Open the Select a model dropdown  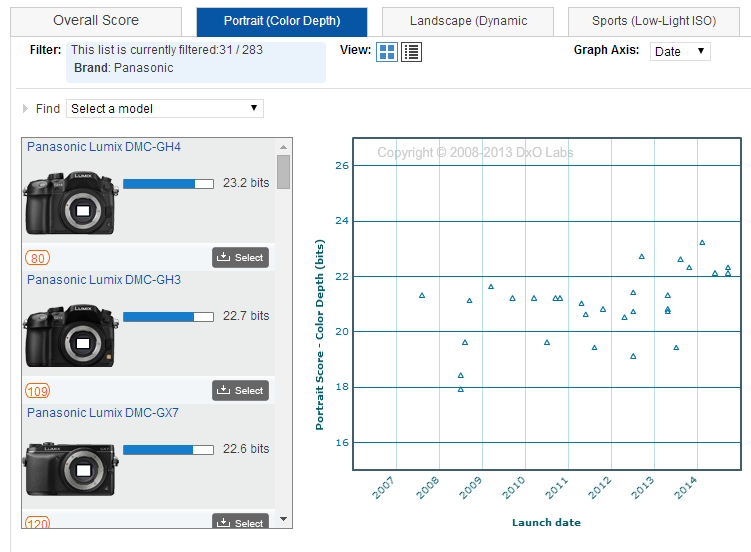coord(165,109)
